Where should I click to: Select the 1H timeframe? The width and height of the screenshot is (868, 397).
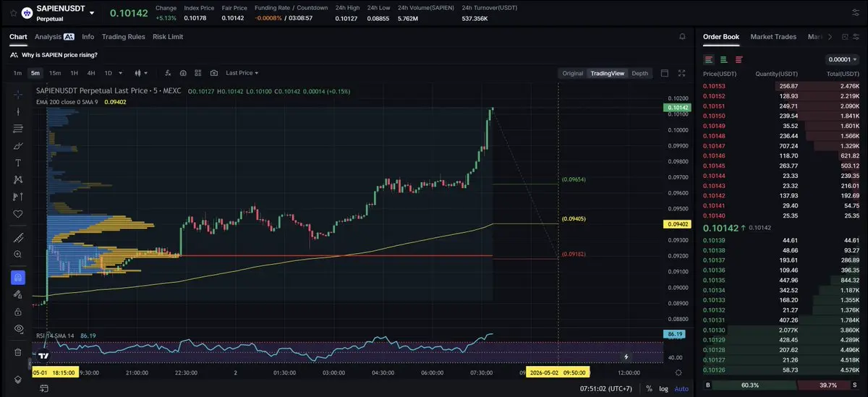(74, 73)
